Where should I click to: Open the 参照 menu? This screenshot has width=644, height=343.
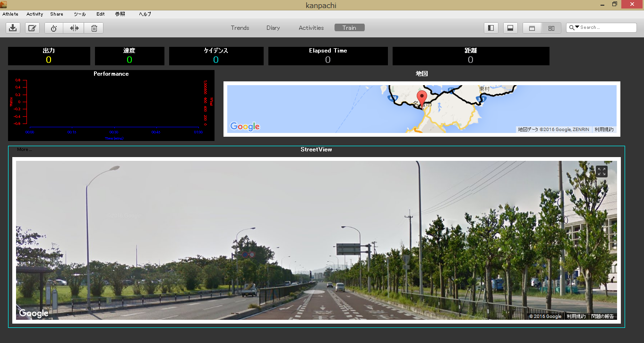point(120,14)
